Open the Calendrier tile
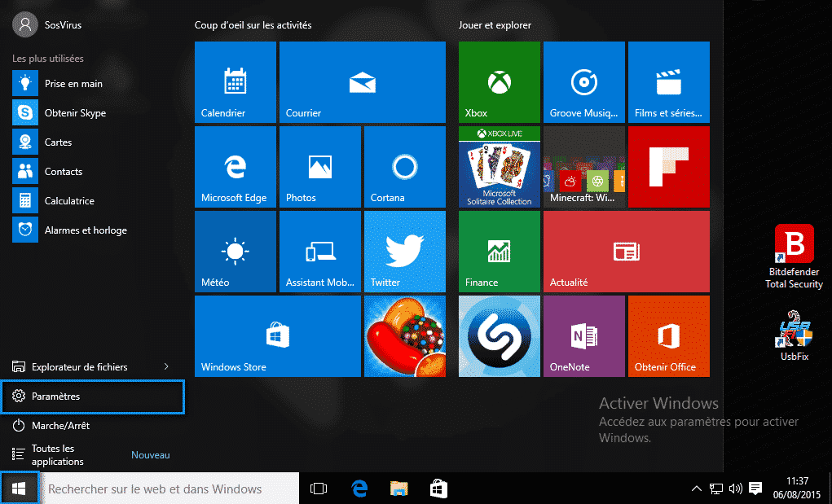Screen dimensions: 832x504 pos(235,82)
